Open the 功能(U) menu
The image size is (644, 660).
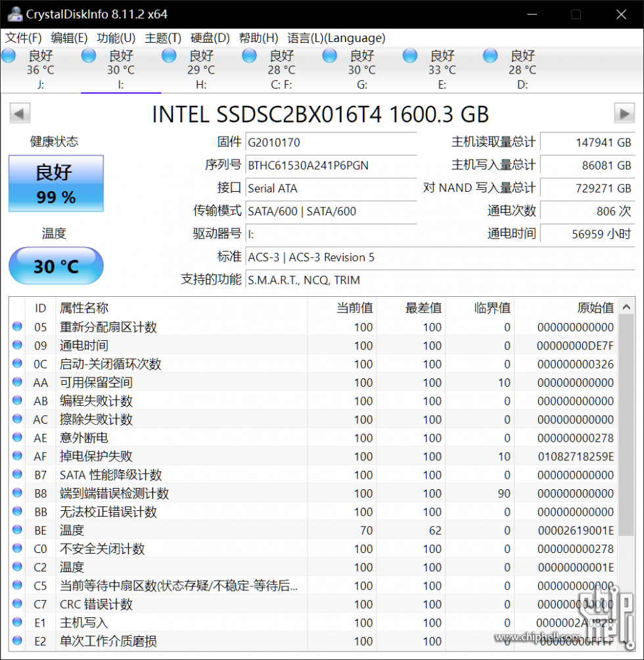[116, 38]
